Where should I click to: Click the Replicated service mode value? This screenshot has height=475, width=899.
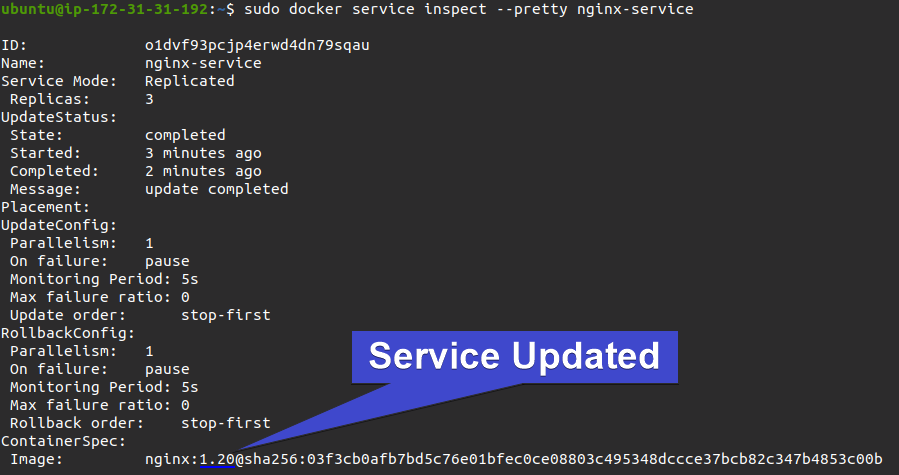(189, 81)
